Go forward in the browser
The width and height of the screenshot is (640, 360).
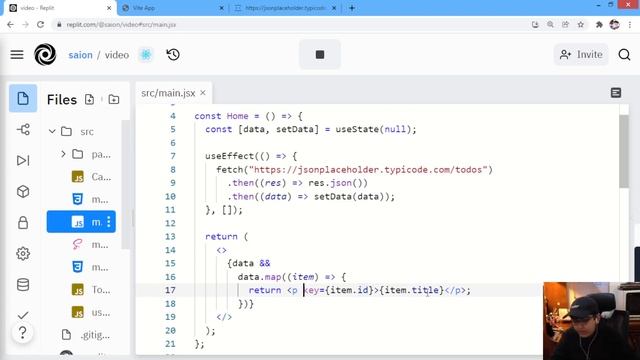[25, 24]
